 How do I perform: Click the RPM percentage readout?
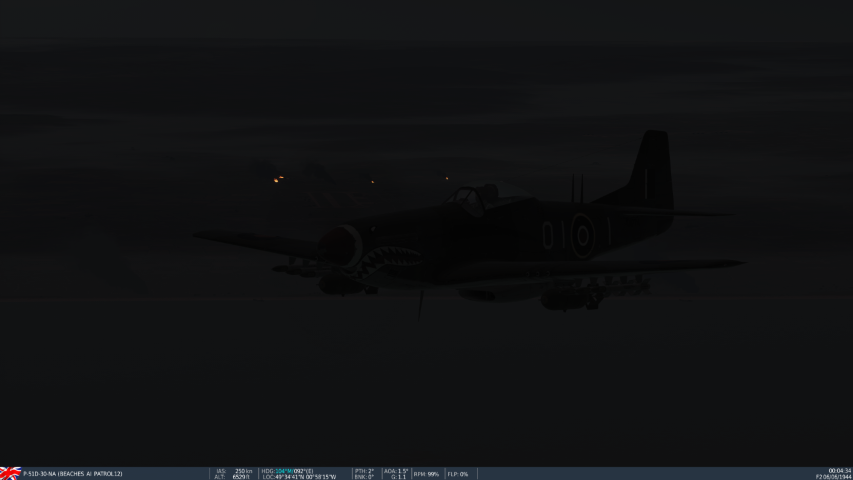pyautogui.click(x=426, y=474)
